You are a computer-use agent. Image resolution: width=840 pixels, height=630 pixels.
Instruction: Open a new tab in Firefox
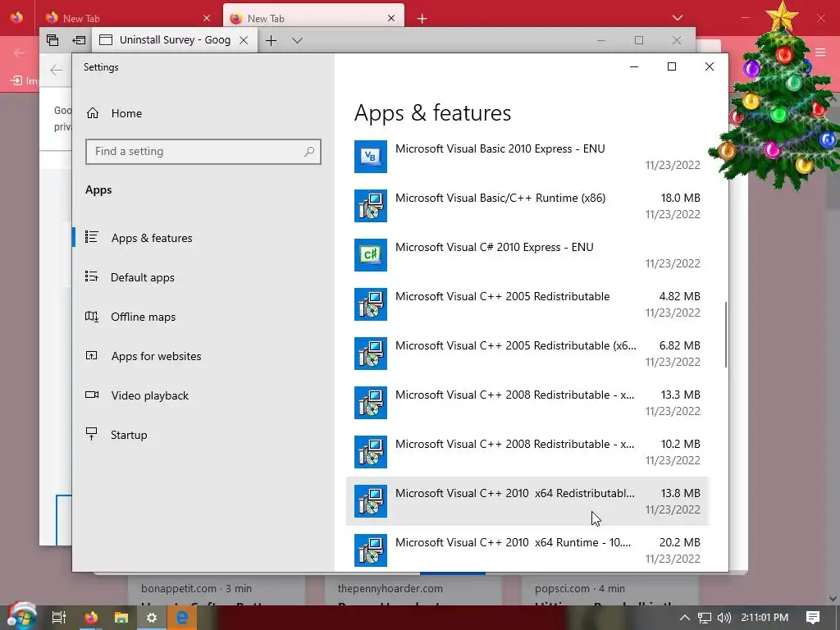422,19
